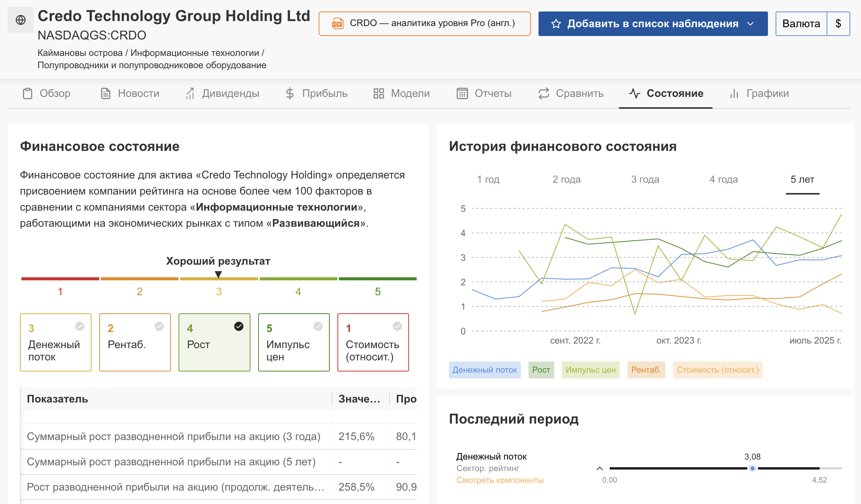861x504 pixels.
Task: Click the calendar icon for Отчеты
Action: tap(462, 93)
